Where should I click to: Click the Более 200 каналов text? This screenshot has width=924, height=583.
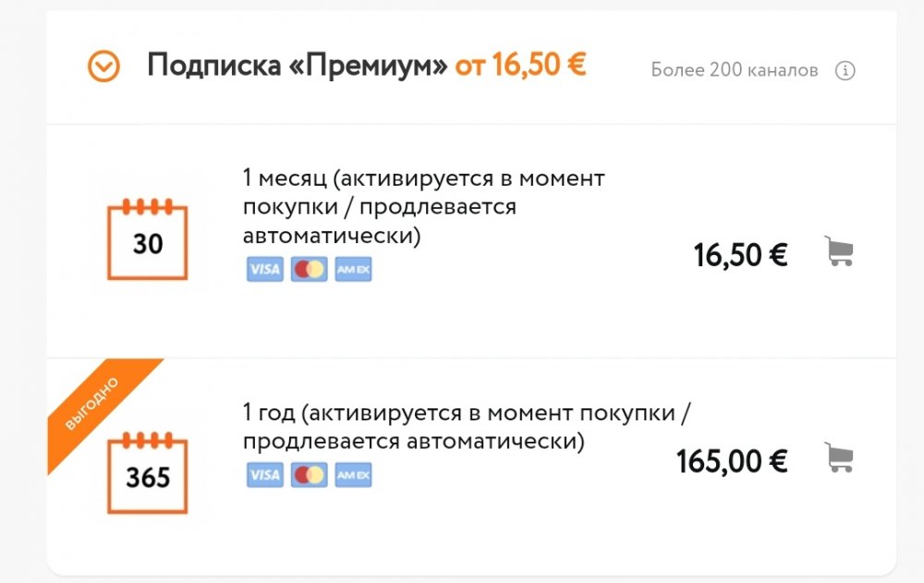tap(735, 71)
